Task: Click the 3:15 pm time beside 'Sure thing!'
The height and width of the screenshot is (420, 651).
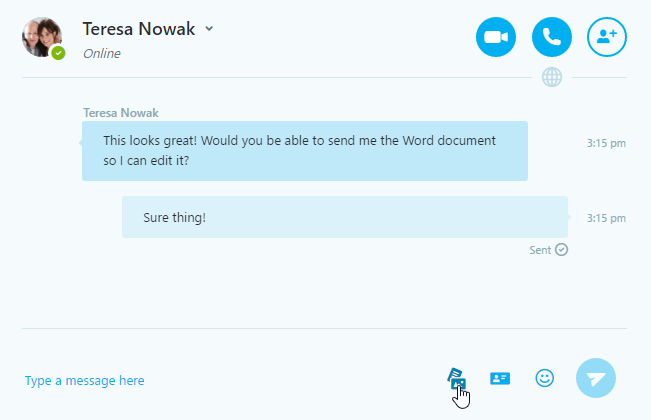Action: pos(606,218)
